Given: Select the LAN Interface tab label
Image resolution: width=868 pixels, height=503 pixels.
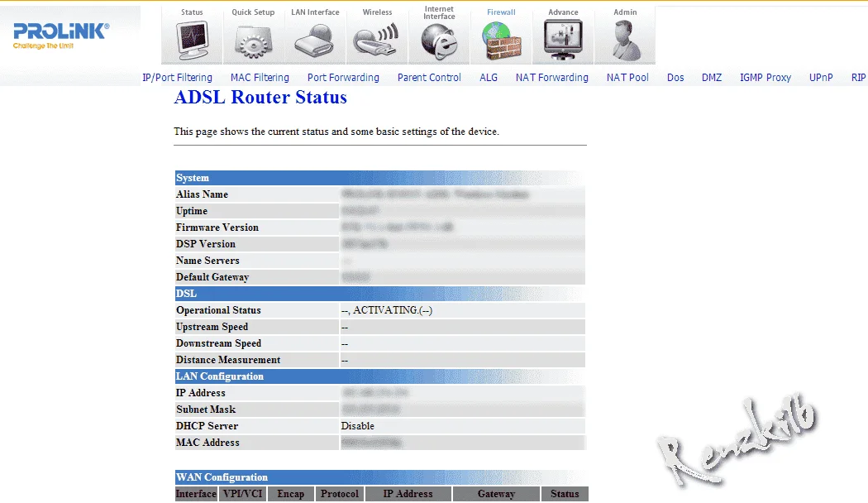Looking at the screenshot, I should tap(315, 12).
